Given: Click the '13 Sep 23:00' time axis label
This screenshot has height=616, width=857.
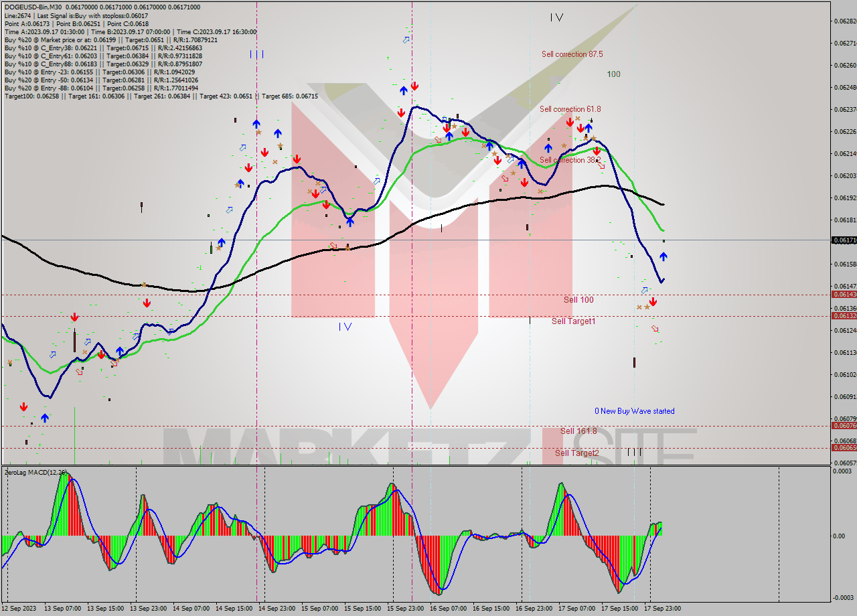Looking at the screenshot, I should tap(148, 609).
